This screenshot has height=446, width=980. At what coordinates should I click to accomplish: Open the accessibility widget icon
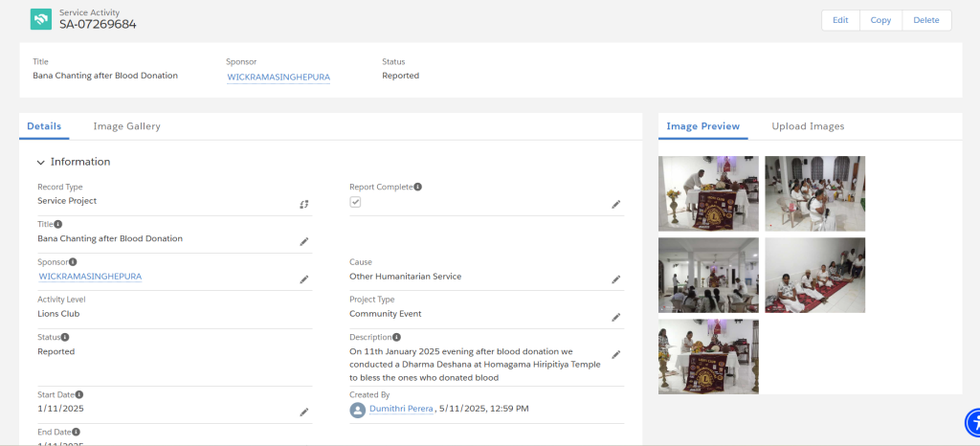973,423
